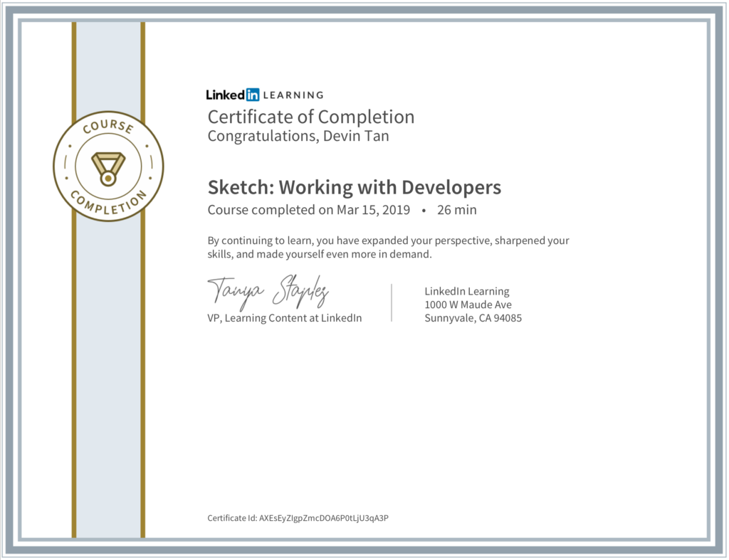Click the LinkedIn "in" logo icon
729x560 pixels.
252,95
